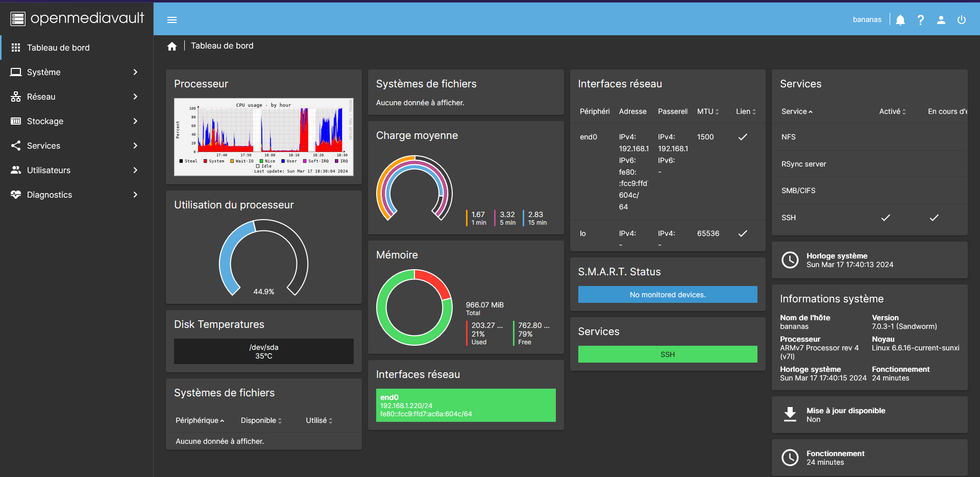Click the lo interface link checkmark
This screenshot has height=477, width=980.
(743, 233)
